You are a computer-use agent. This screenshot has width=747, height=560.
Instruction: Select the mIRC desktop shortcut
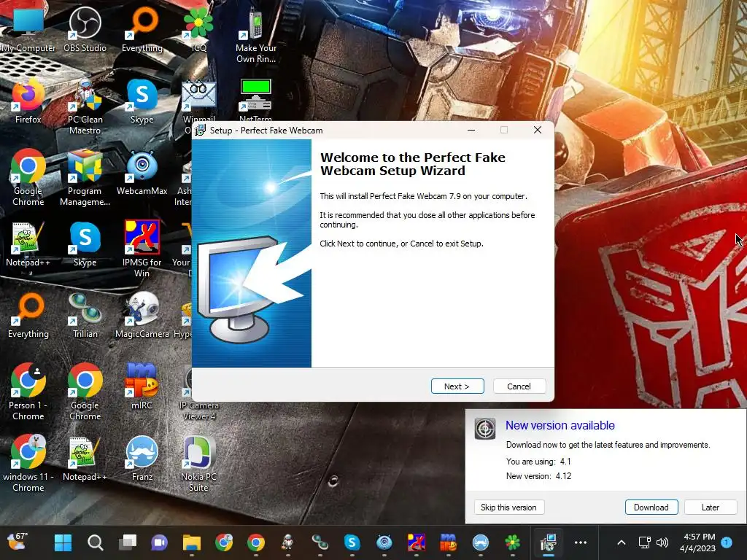pos(142,386)
